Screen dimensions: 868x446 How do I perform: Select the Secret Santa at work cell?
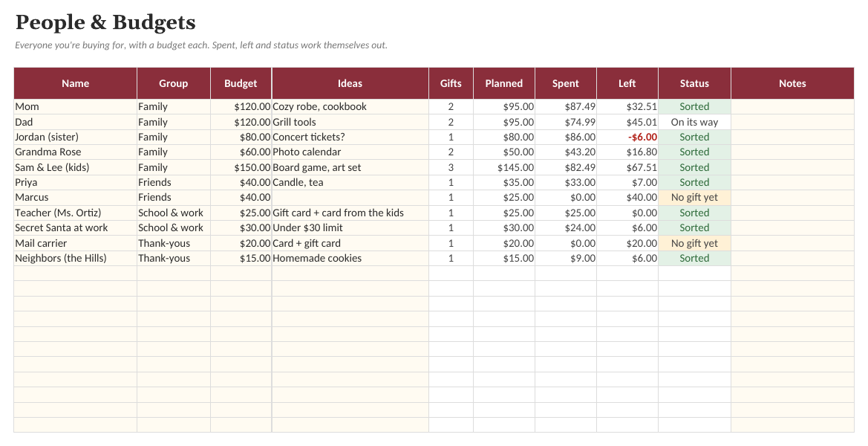[75, 227]
